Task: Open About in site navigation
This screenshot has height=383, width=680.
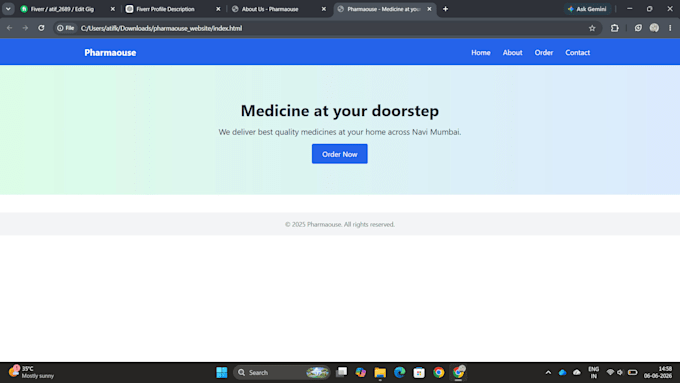Action: pyautogui.click(x=512, y=52)
